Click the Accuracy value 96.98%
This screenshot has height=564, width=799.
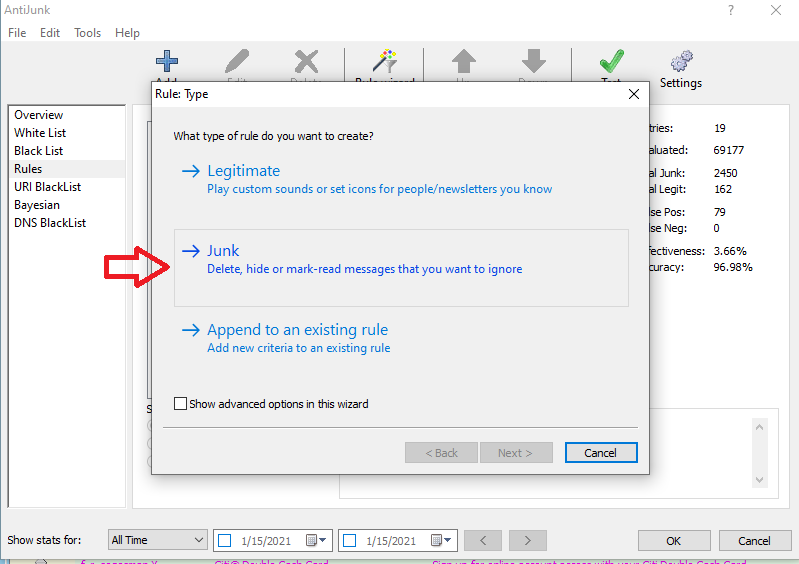pyautogui.click(x=733, y=267)
